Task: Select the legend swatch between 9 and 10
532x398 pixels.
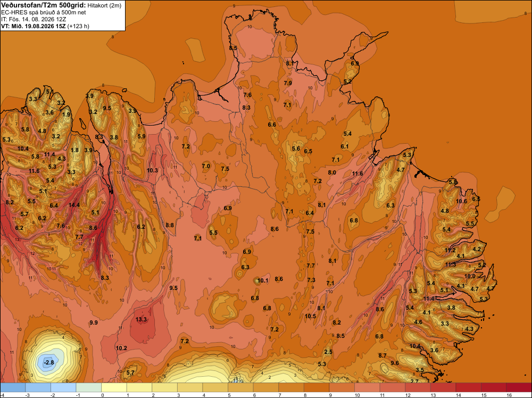Action: (x=342, y=387)
